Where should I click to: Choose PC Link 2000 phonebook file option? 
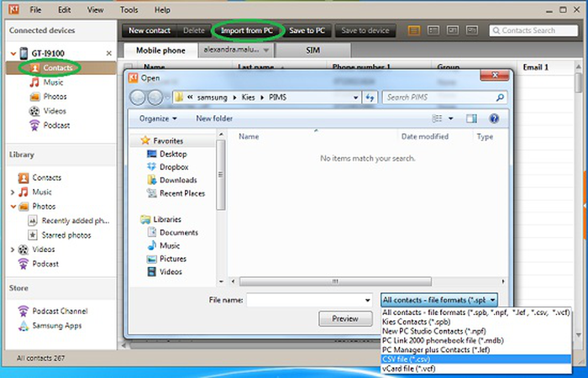[476, 340]
